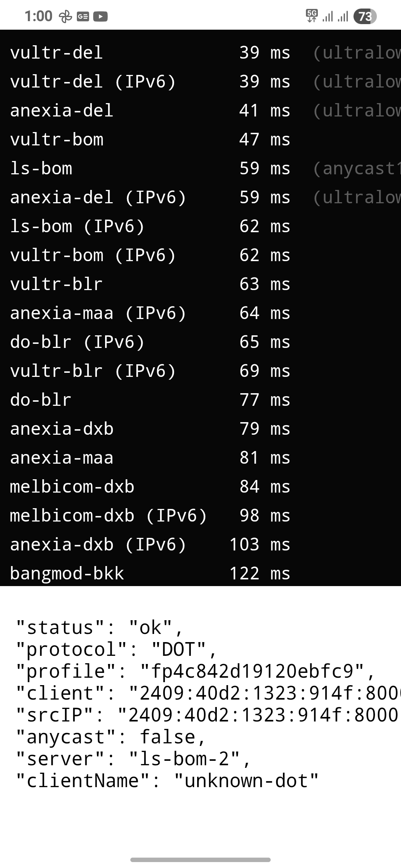Tap the YouTube notification icon
The height and width of the screenshot is (868, 401).
pos(100,17)
